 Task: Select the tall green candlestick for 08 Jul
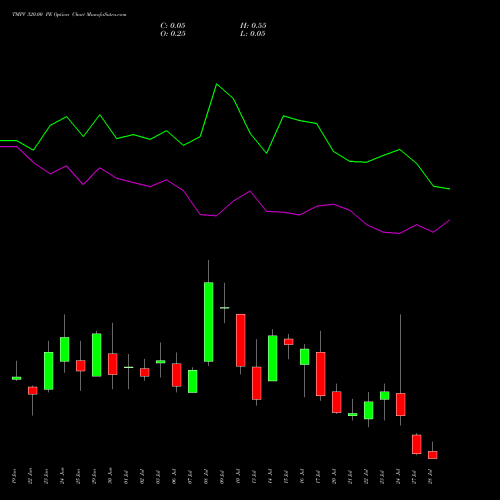pos(209,322)
